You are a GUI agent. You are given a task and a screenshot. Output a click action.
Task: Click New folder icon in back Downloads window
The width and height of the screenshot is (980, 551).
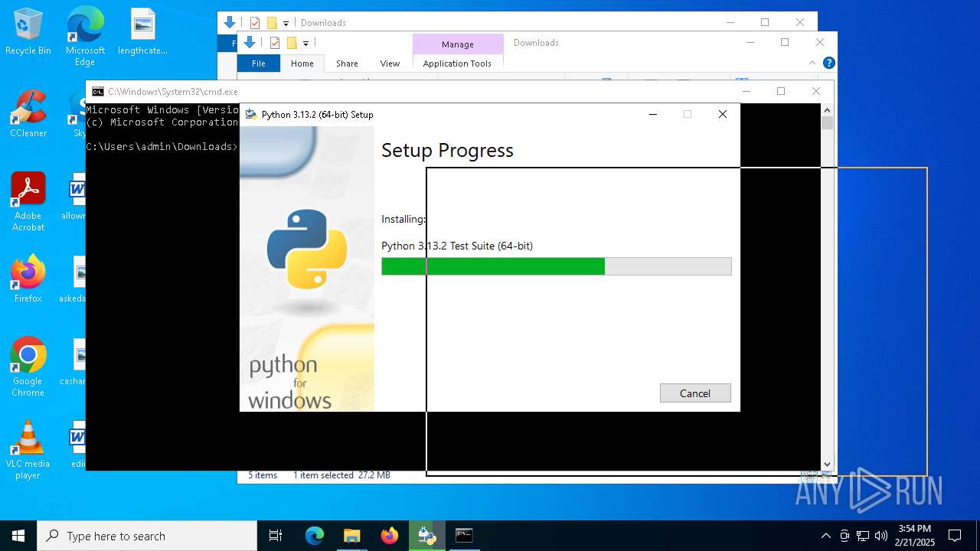(x=272, y=23)
